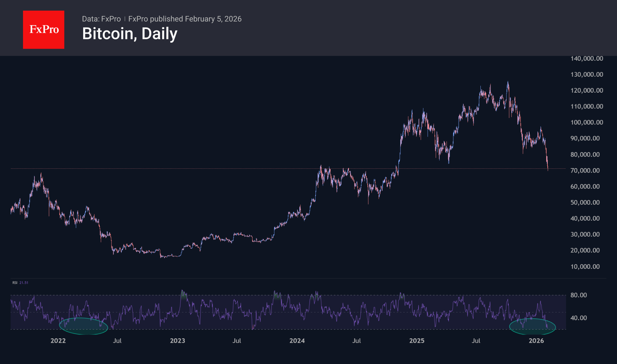Select the right teal ellipse near 2026
Viewport: 617px width, 364px height.
tap(532, 327)
